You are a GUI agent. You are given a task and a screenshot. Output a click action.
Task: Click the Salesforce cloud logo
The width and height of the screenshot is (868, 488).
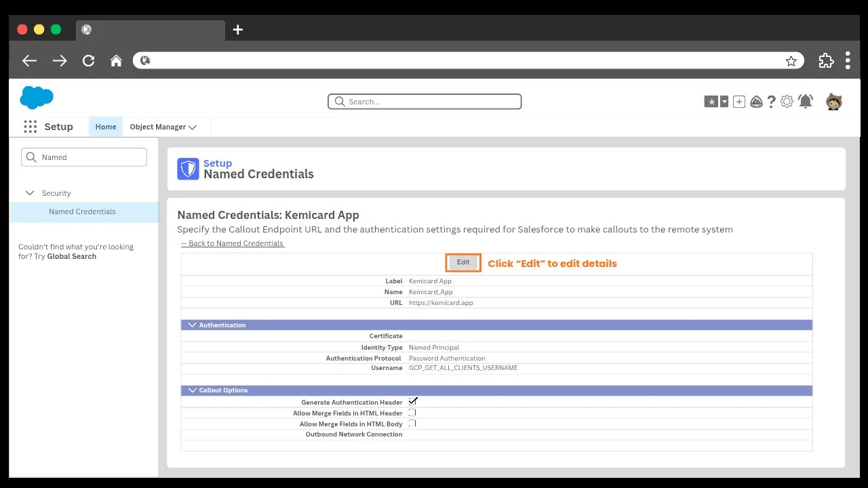coord(37,98)
